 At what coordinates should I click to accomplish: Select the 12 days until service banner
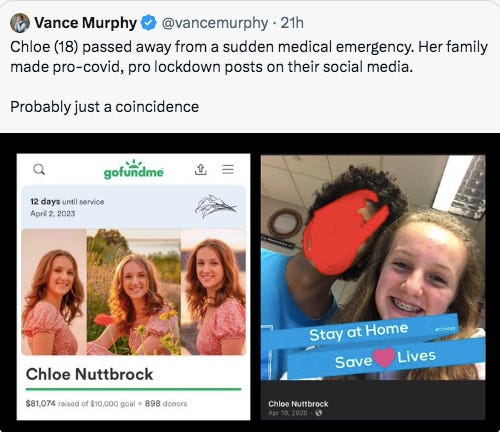tap(133, 207)
